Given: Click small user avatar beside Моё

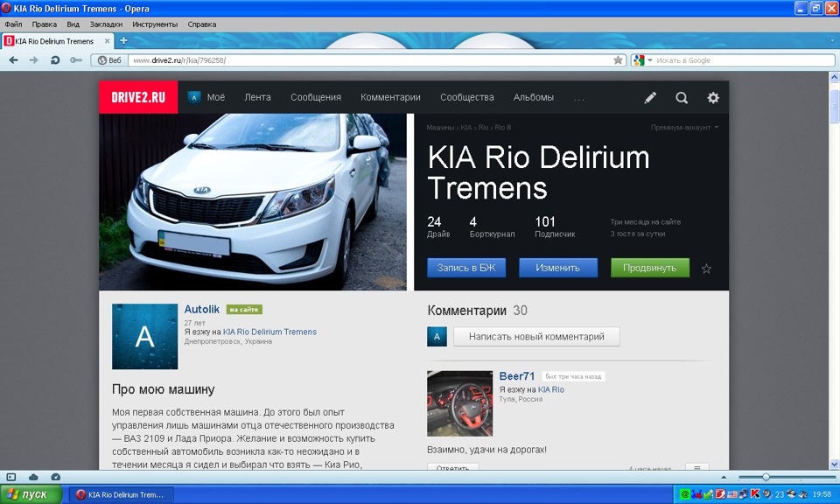Looking at the screenshot, I should 194,97.
